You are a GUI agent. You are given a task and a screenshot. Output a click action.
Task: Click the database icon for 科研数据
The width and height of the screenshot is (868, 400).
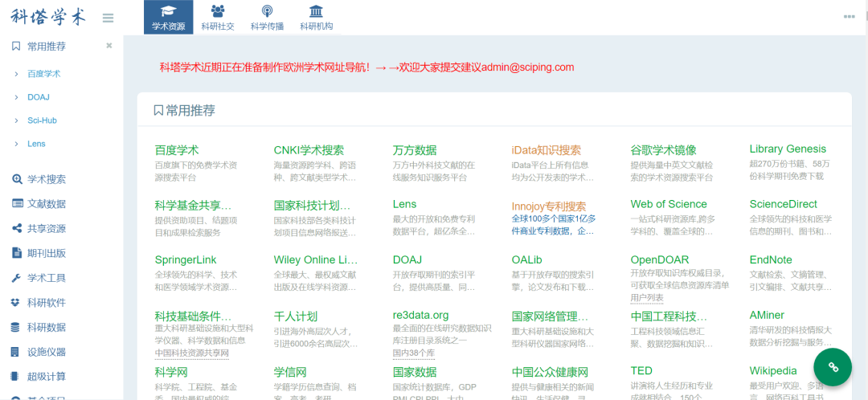click(x=17, y=327)
